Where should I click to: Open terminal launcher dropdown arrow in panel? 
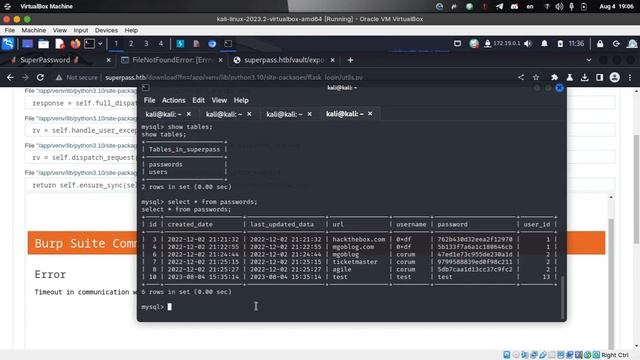[100, 44]
